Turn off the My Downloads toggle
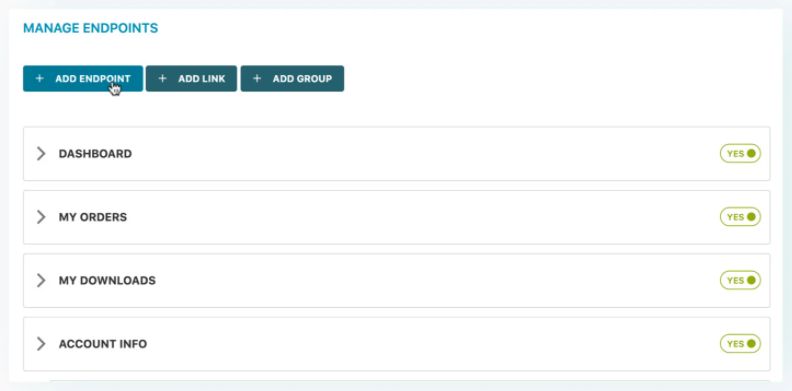Viewport: 792px width, 391px height. 740,280
